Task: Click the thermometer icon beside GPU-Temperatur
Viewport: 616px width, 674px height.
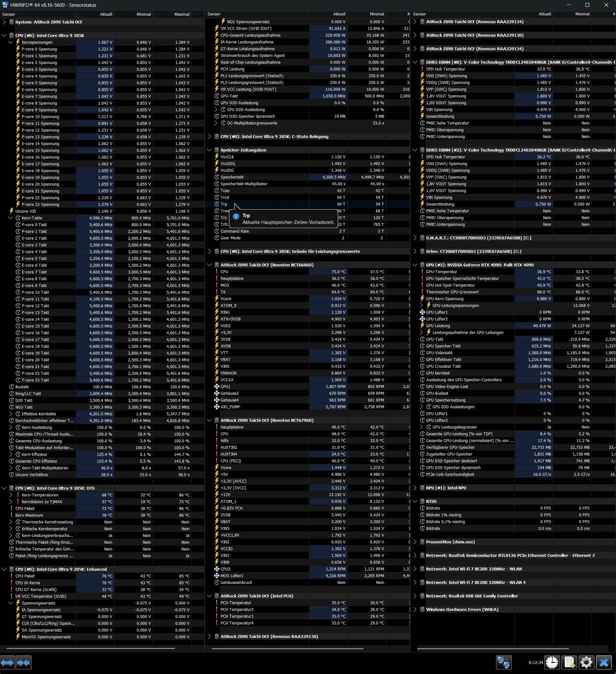Action: [x=422, y=272]
